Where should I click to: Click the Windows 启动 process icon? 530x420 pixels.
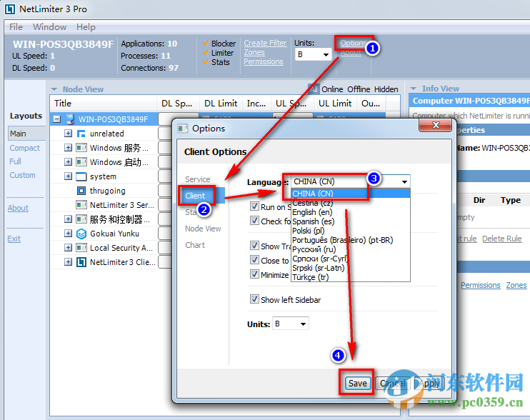[81, 162]
